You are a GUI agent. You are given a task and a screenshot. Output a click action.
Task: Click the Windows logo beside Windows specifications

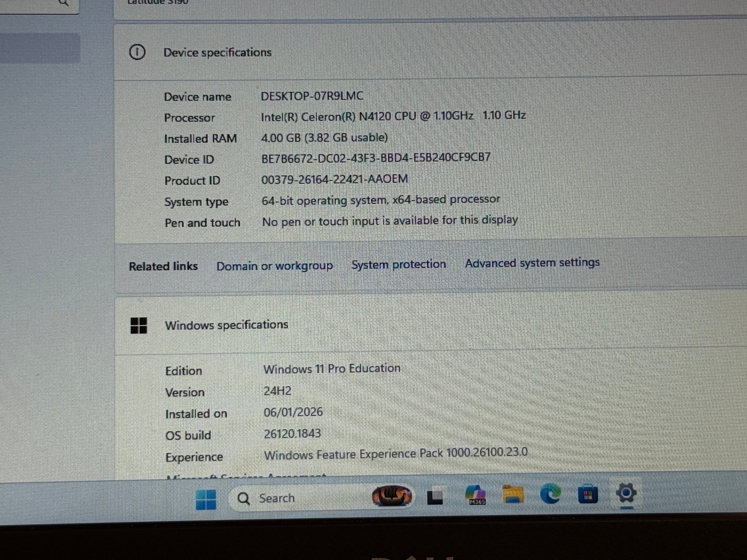click(139, 325)
